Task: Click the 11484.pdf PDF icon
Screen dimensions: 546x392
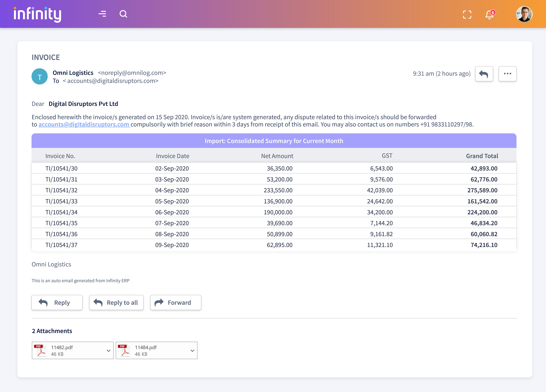Action: pyautogui.click(x=124, y=350)
